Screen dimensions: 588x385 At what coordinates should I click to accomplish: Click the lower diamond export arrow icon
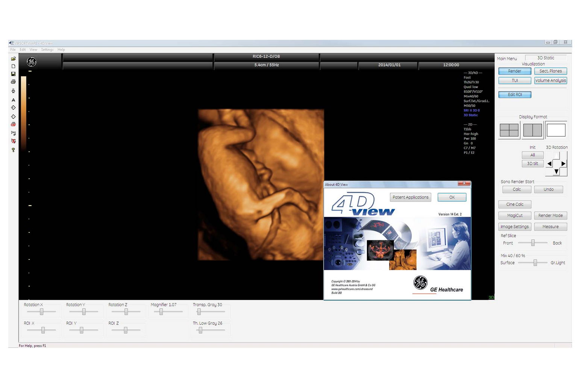click(13, 117)
